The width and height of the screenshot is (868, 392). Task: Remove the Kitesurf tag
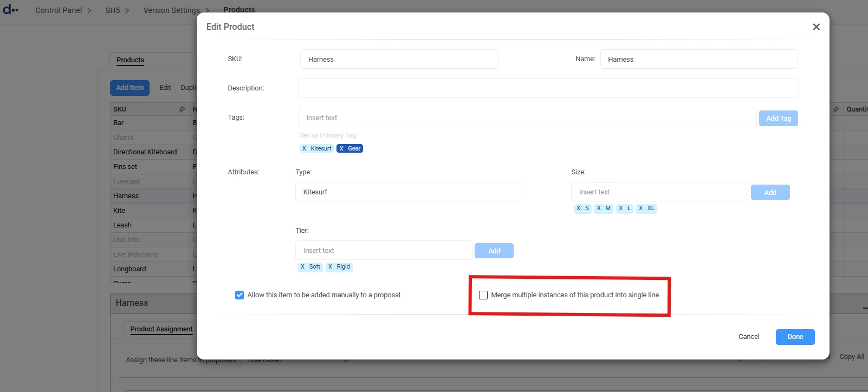click(x=304, y=148)
